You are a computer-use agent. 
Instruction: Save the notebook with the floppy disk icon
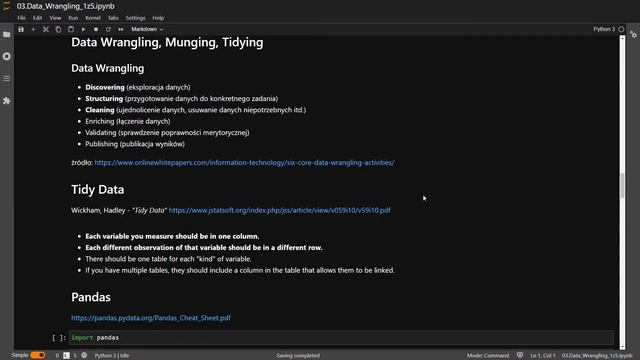pyautogui.click(x=21, y=29)
